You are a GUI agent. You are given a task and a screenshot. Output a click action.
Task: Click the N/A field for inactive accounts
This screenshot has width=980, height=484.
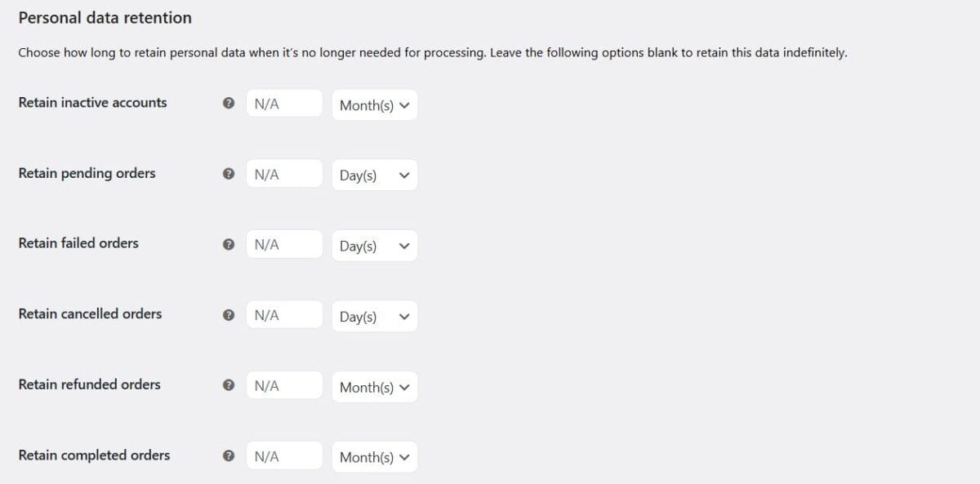click(283, 103)
